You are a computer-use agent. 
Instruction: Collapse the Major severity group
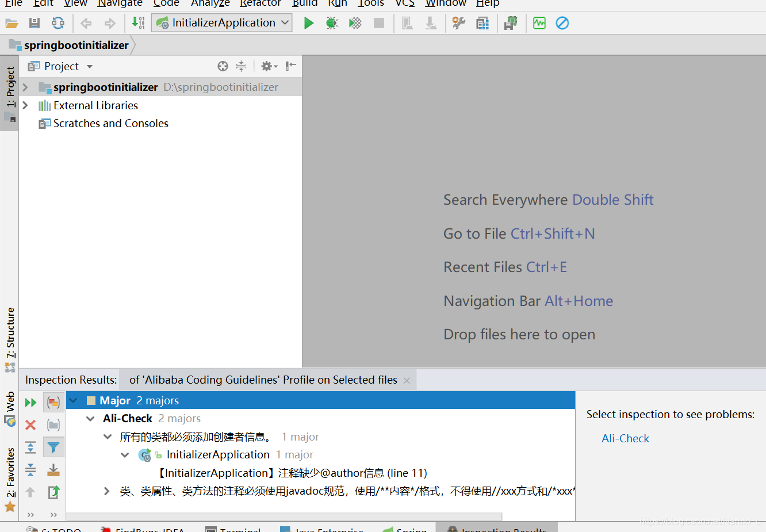[74, 400]
